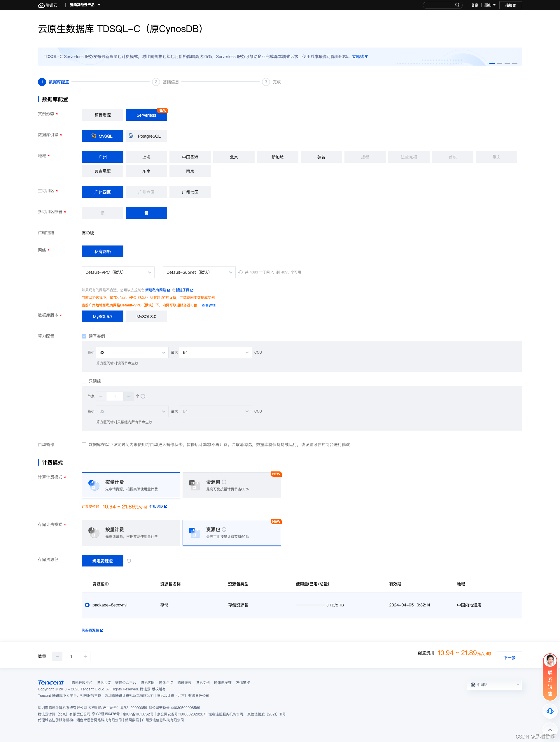Viewport: 560px width, 742px height.
Task: Click the quantity input field
Action: tap(71, 656)
